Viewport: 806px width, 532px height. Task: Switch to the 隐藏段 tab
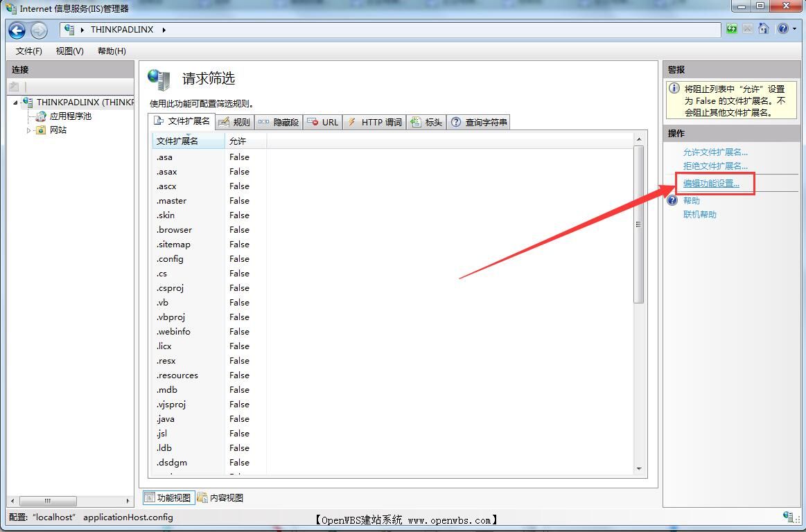(x=279, y=123)
